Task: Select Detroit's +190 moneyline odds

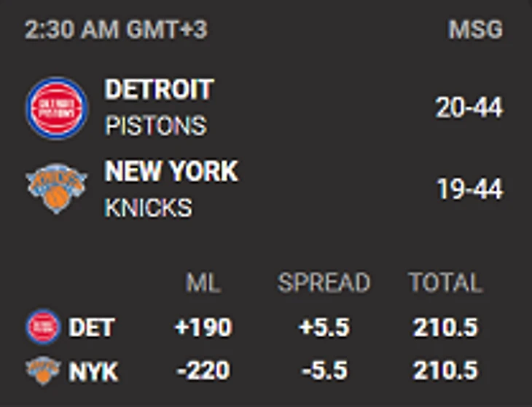Action: [x=203, y=328]
